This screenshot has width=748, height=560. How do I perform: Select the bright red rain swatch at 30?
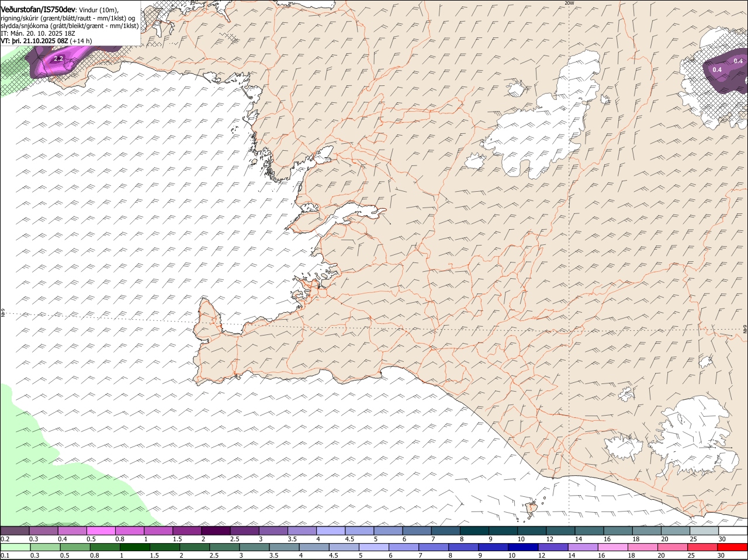(x=732, y=547)
